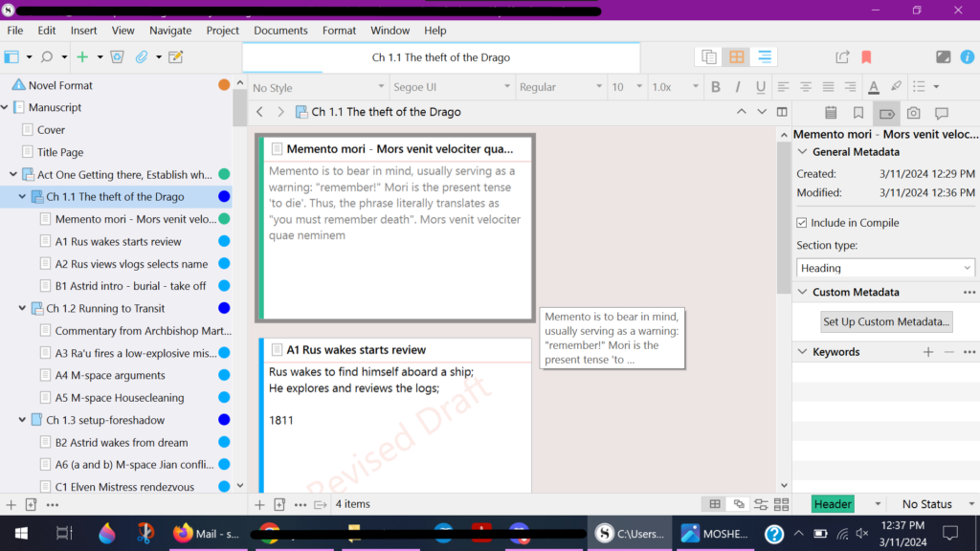980x551 pixels.
Task: Click Set Up Custom Metadata button
Action: [x=885, y=321]
